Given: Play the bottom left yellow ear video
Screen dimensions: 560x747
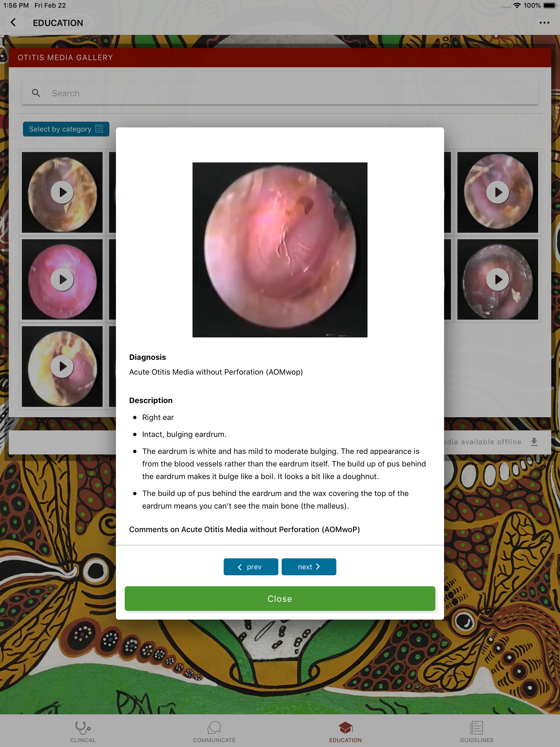Looking at the screenshot, I should click(x=62, y=366).
